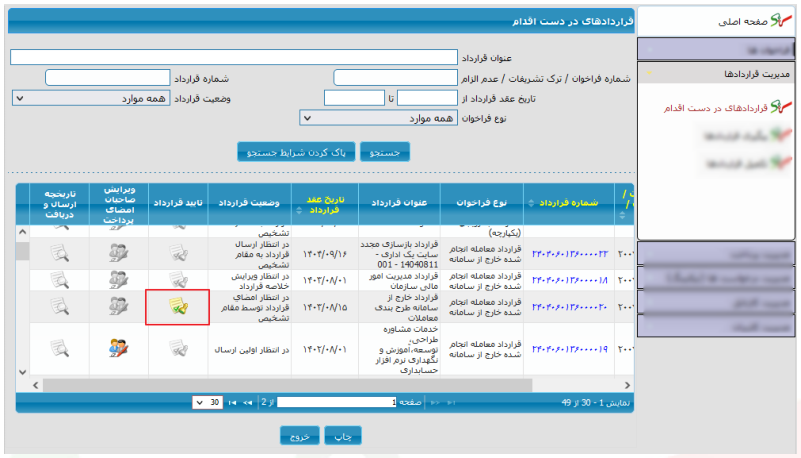The width and height of the screenshot is (801, 458).
Task: Click the 'جستجو' search button
Action: pos(385,152)
